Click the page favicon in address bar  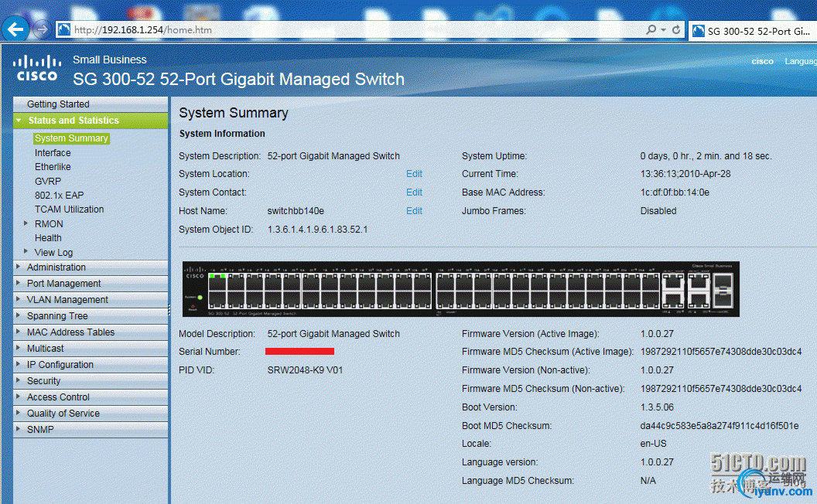click(x=64, y=29)
